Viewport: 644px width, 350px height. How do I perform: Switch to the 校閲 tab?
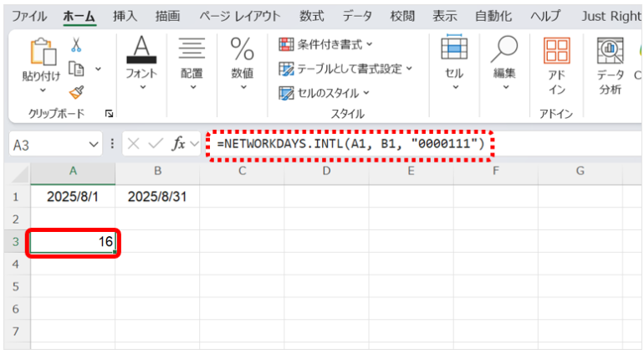point(402,17)
